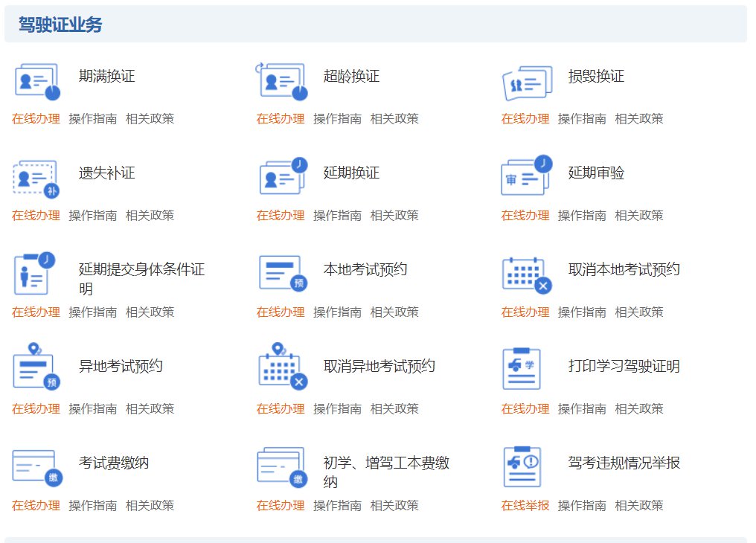Screen dimensions: 756x543
Task: Click 相关政策 under 期满换证
Action: tap(150, 118)
